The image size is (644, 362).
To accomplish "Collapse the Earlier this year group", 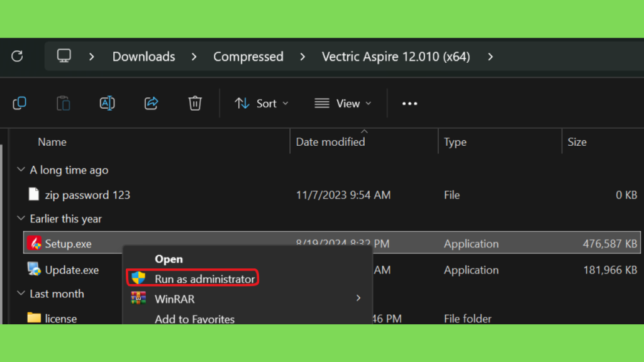I will coord(21,218).
